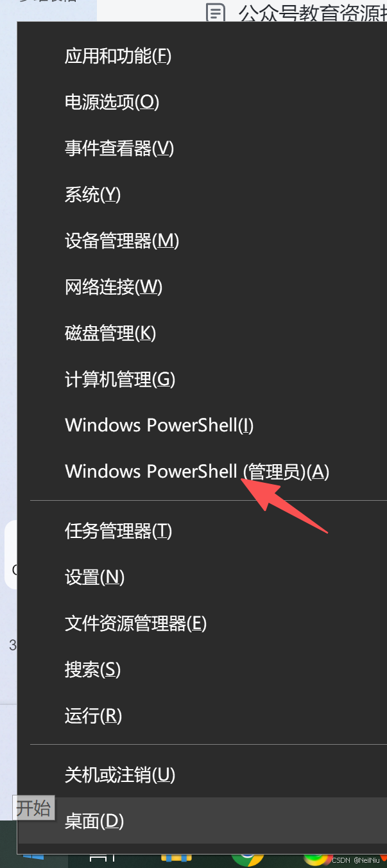The width and height of the screenshot is (387, 868).
Task: Open 应用和功能 from the menu
Action: (202, 56)
